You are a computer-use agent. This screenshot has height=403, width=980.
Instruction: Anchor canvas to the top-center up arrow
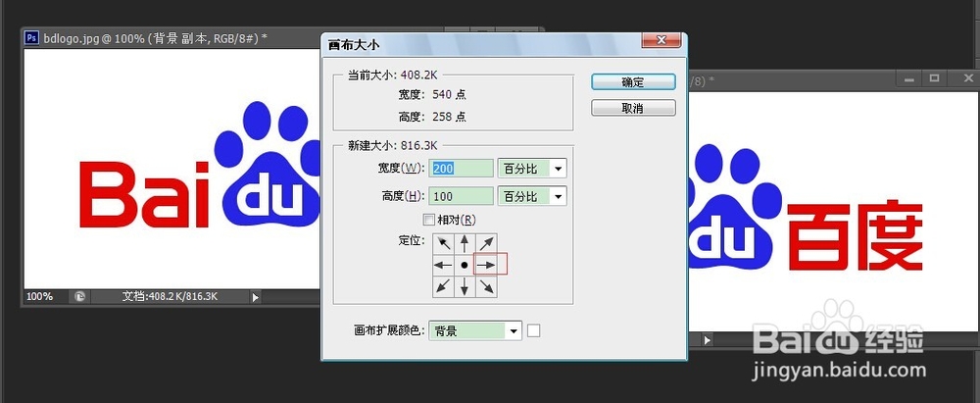coord(465,243)
